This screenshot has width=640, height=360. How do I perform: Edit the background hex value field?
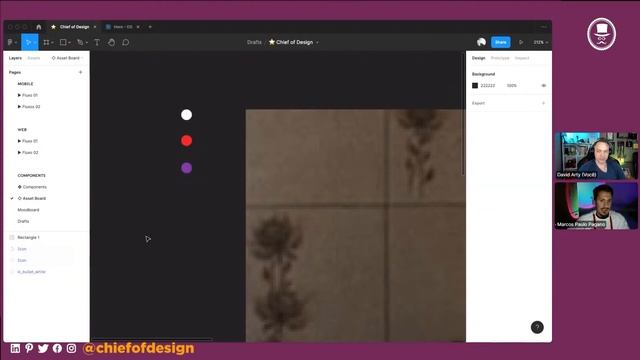click(x=488, y=86)
